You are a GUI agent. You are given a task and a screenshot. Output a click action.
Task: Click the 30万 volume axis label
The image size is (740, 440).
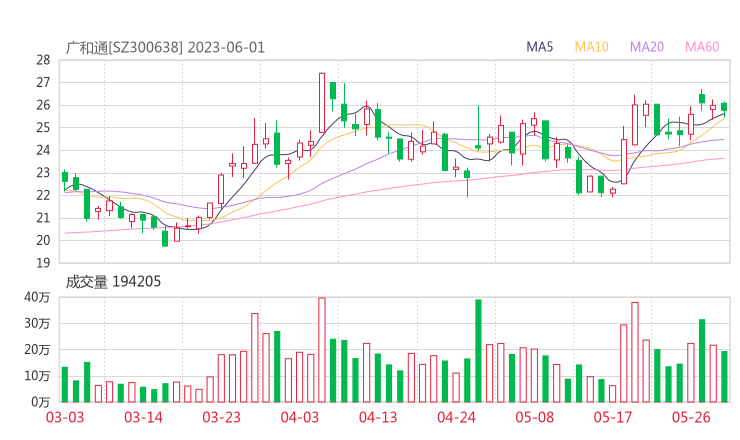[x=37, y=323]
